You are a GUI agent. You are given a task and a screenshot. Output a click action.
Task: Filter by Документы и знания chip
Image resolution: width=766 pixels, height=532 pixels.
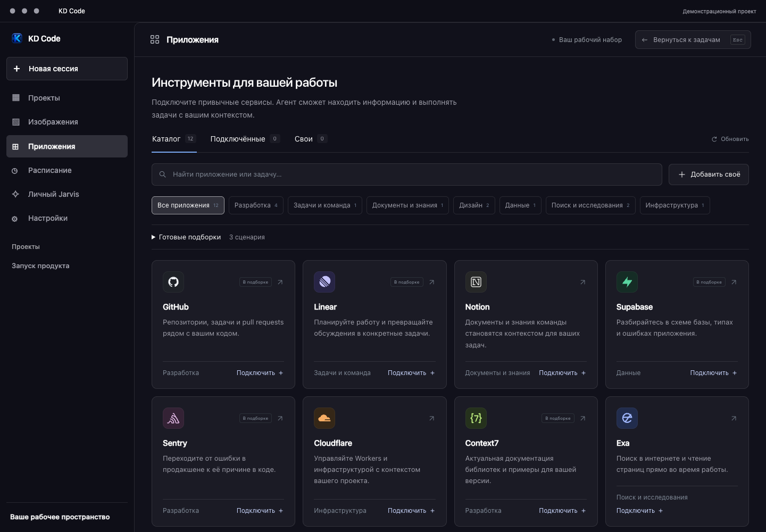click(x=407, y=205)
